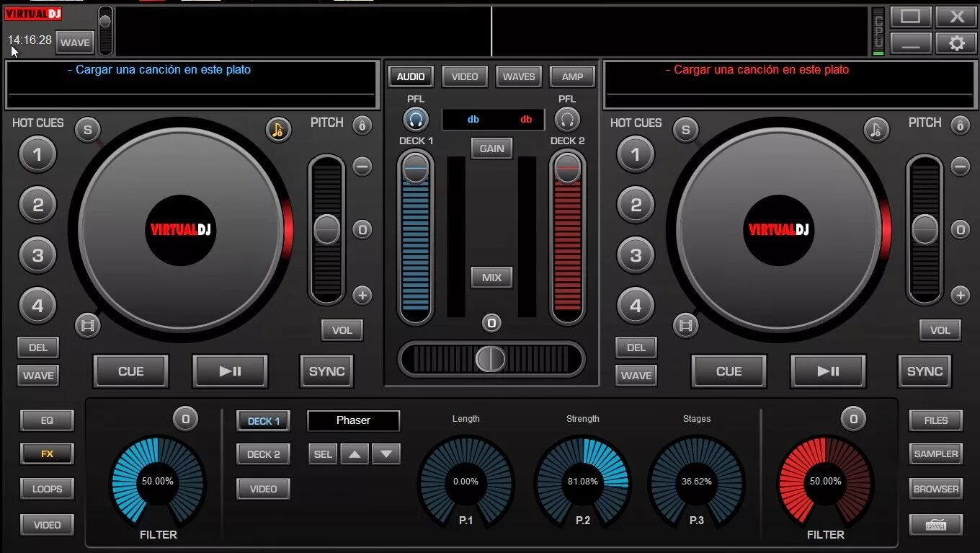Click the musical key icon on Deck 1
Viewport: 980px width, 553px height.
[279, 130]
